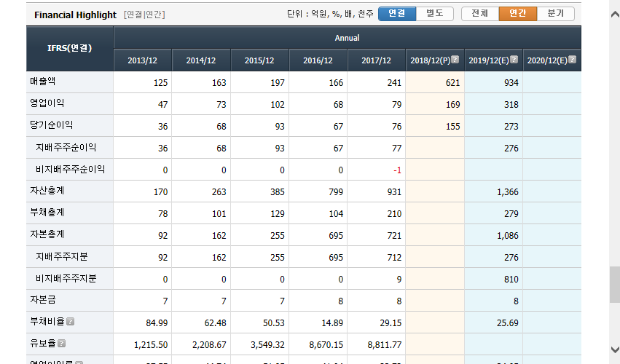
Task: Select the 2017/12 column header
Action: tap(376, 60)
